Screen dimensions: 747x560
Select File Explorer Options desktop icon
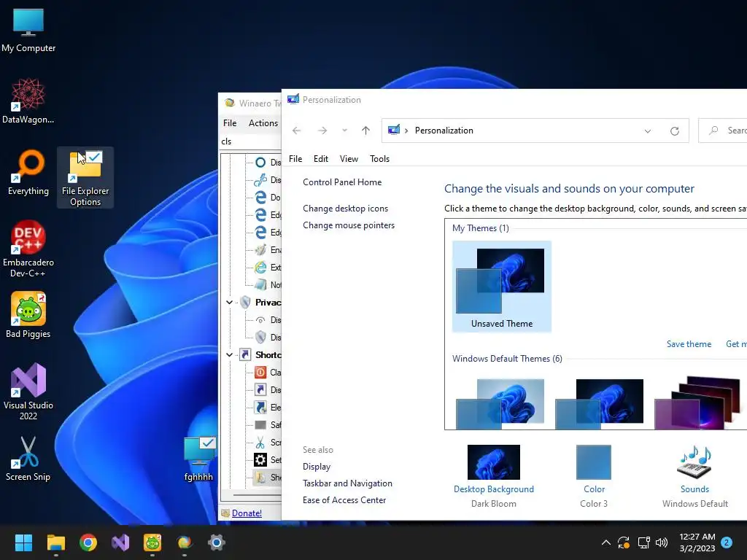click(x=85, y=178)
